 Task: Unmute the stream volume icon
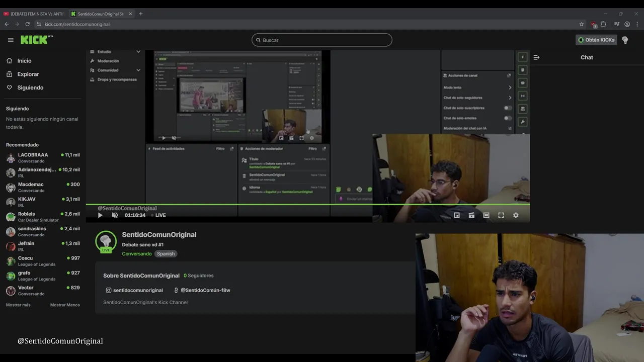click(x=115, y=215)
